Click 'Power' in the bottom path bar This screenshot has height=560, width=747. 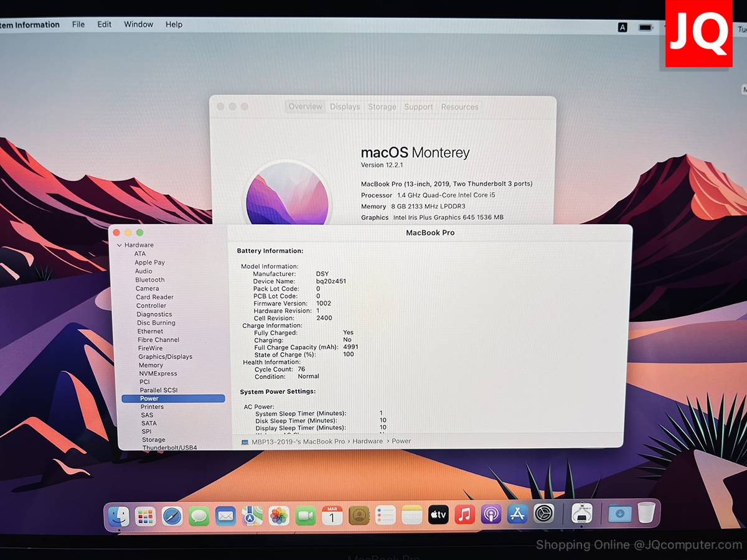(x=402, y=441)
